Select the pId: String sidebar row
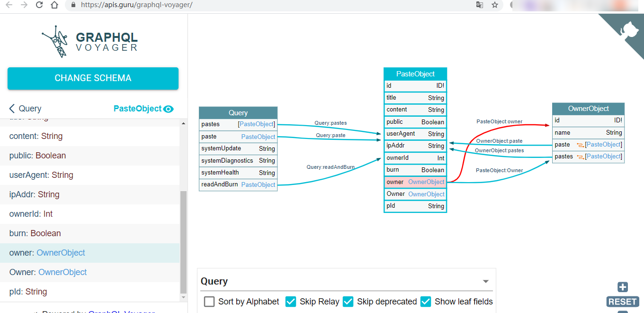 (x=90, y=292)
